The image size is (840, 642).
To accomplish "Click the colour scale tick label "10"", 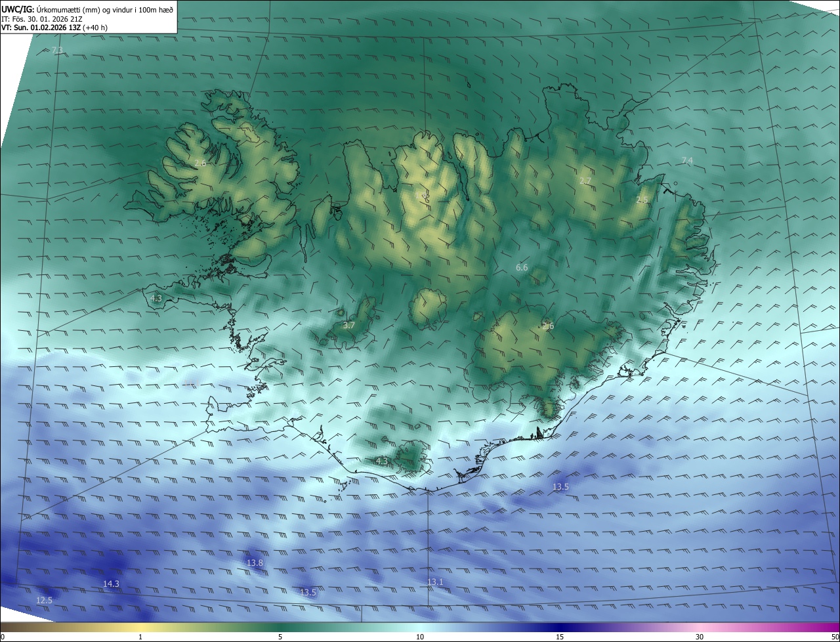I will click(420, 637).
